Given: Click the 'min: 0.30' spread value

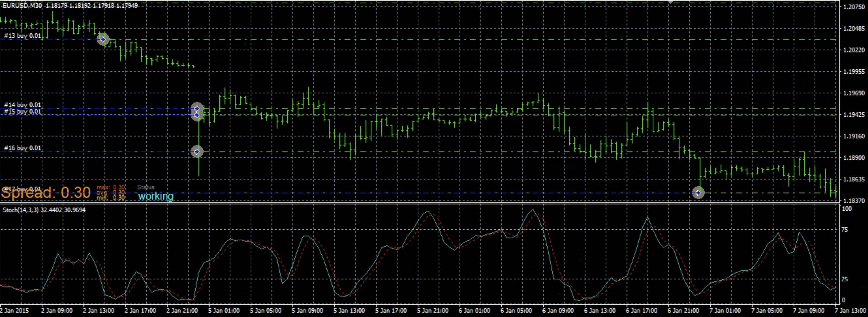Looking at the screenshot, I should [x=111, y=198].
